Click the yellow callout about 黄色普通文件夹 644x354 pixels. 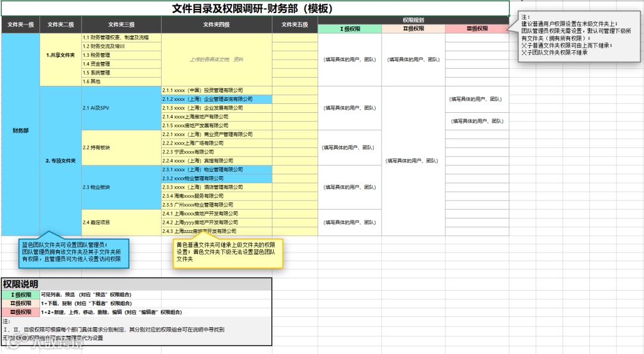click(228, 252)
